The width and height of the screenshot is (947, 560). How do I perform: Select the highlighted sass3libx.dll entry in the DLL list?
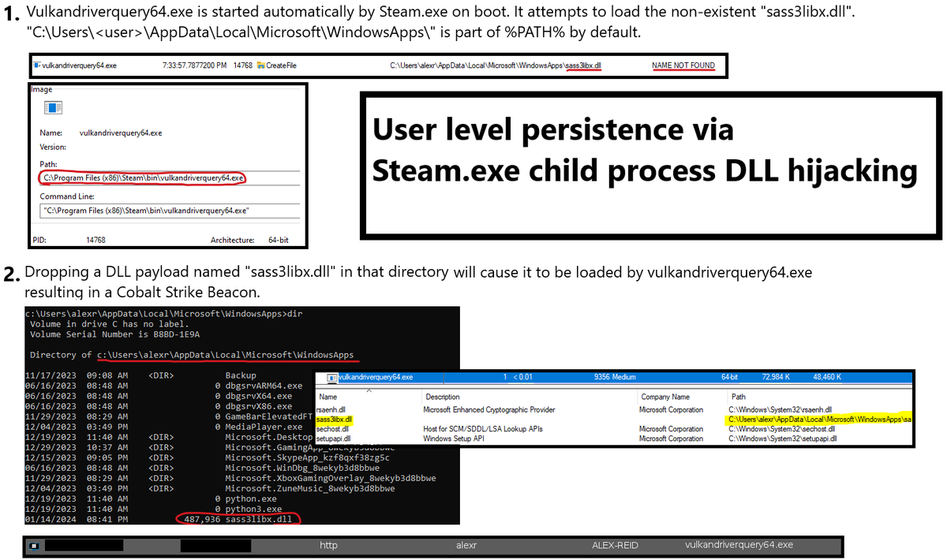click(334, 420)
